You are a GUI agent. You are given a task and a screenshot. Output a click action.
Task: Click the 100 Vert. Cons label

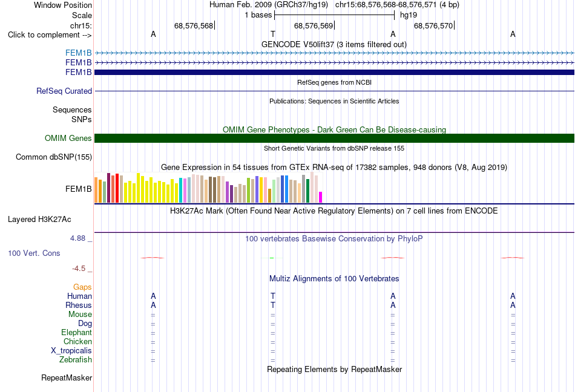[x=34, y=253]
